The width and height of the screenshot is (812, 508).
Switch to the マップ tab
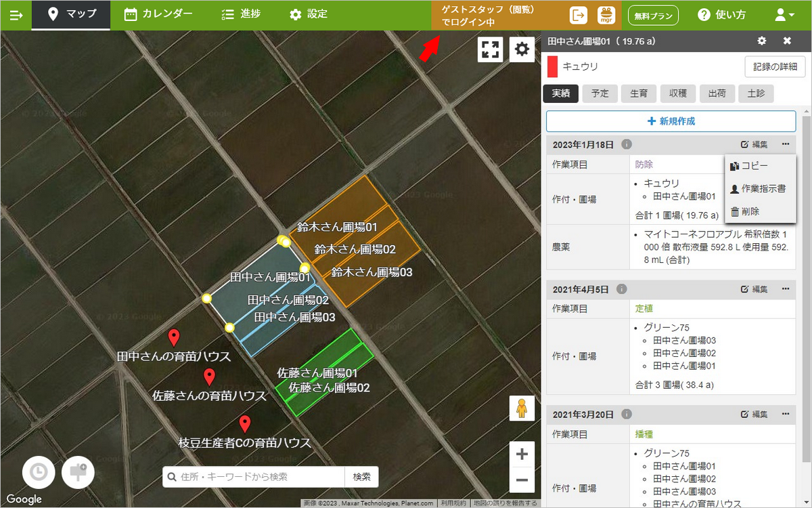71,14
